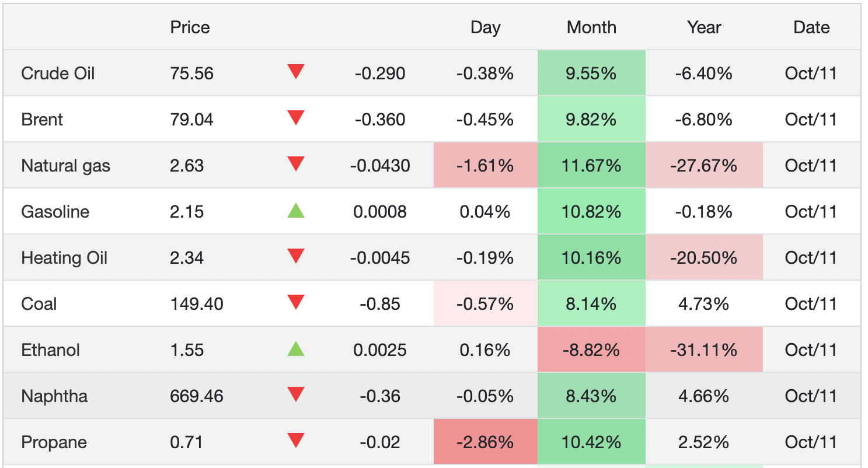Screen dimensions: 868x468
Task: Click the -20.50% yearly change cell
Action: coord(704,257)
